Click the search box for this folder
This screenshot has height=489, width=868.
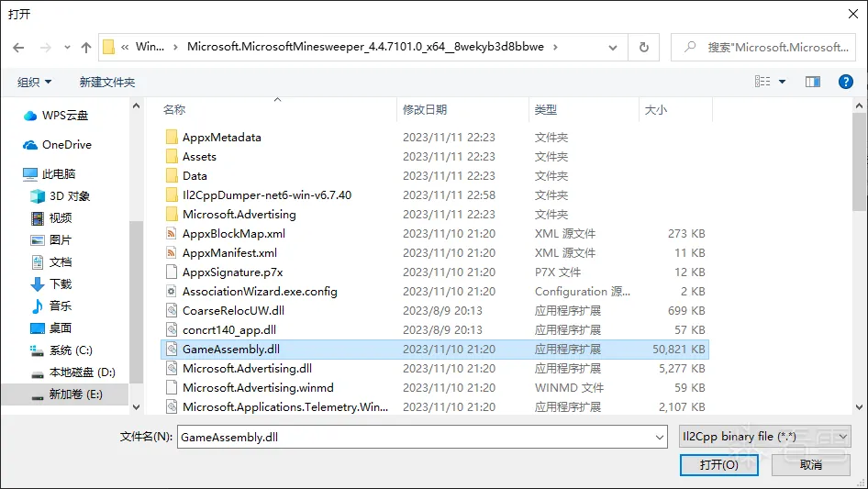tap(762, 48)
